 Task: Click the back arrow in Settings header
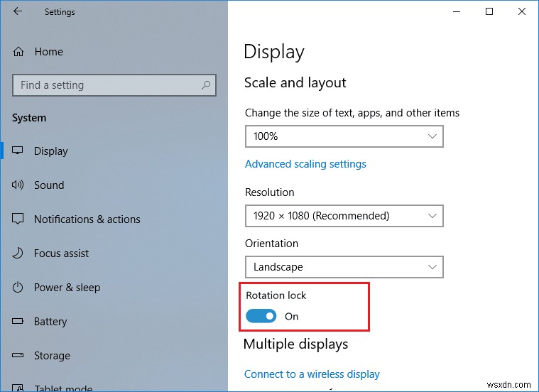pos(18,11)
